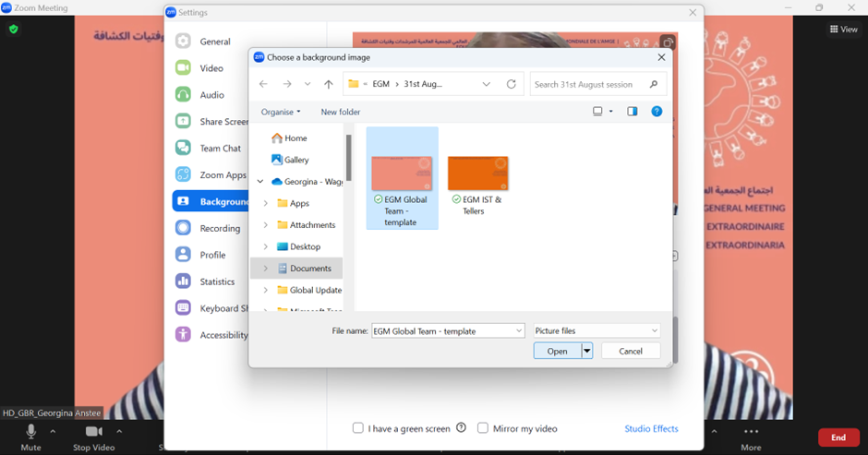The height and width of the screenshot is (455, 868).
Task: Click the Stop Video camera icon
Action: 93,431
